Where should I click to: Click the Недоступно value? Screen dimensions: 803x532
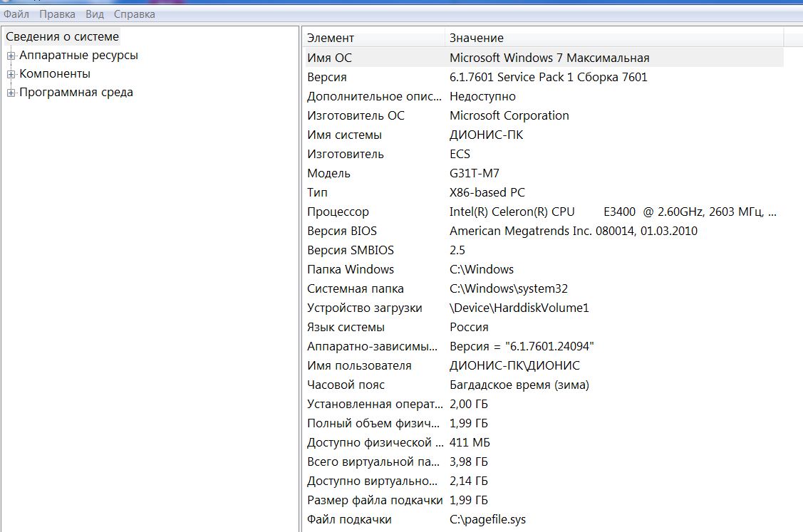coord(482,96)
